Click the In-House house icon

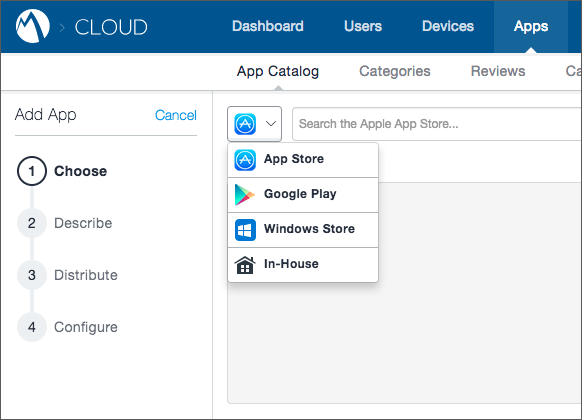[x=245, y=265]
